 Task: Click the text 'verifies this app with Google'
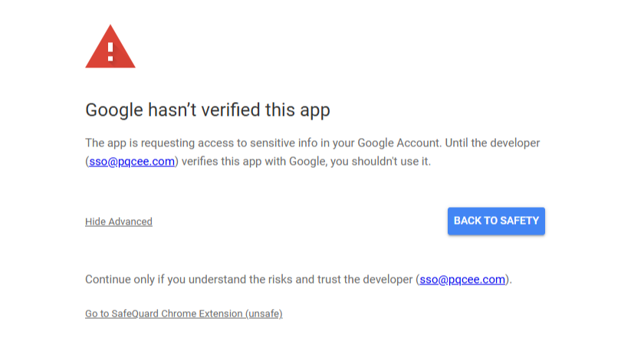[x=254, y=162]
